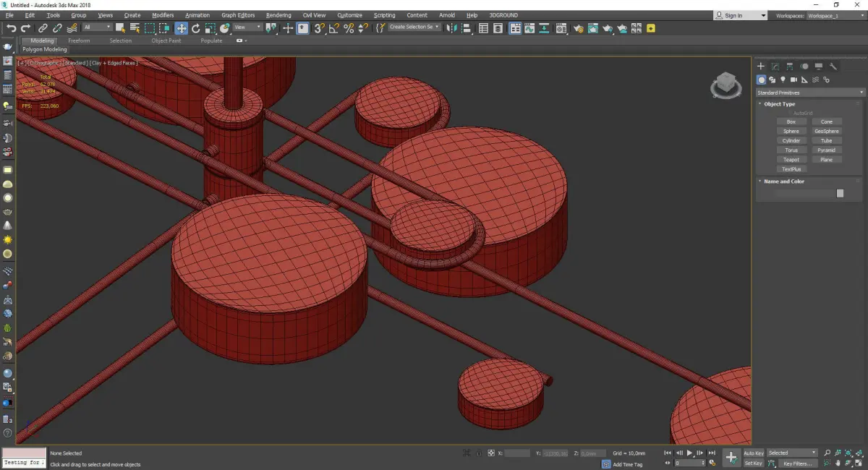Click the Teapot primitive button

791,160
